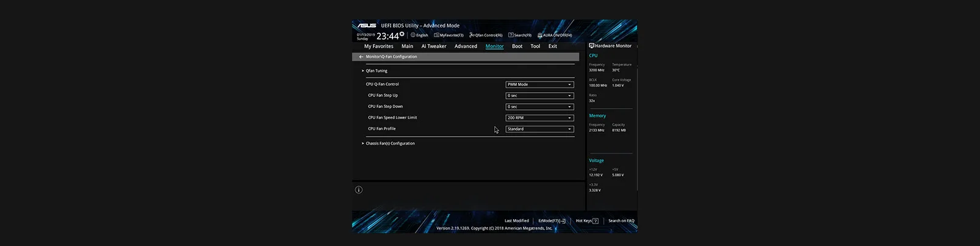
Task: Click the CPU heading in Hardware Monitor
Action: [x=593, y=56]
